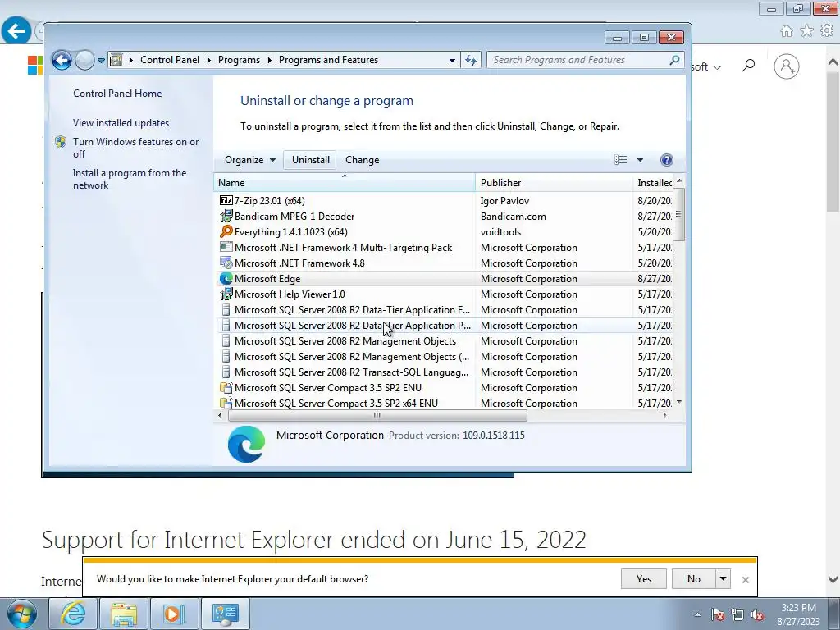840x630 pixels.
Task: Open View installed updates link
Action: tap(121, 123)
